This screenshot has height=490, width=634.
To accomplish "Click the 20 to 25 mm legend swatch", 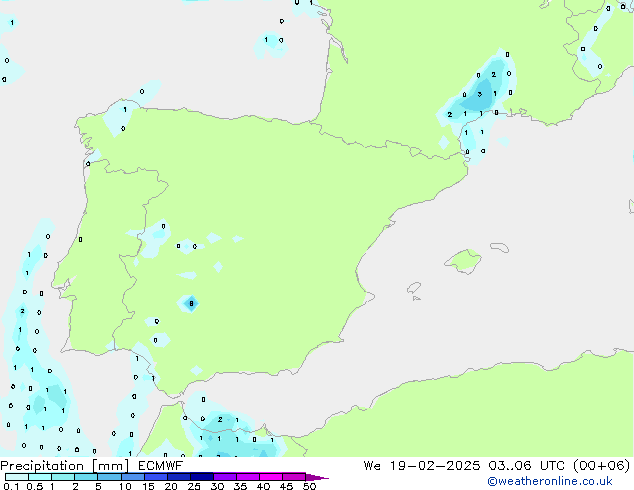I will [178, 477].
